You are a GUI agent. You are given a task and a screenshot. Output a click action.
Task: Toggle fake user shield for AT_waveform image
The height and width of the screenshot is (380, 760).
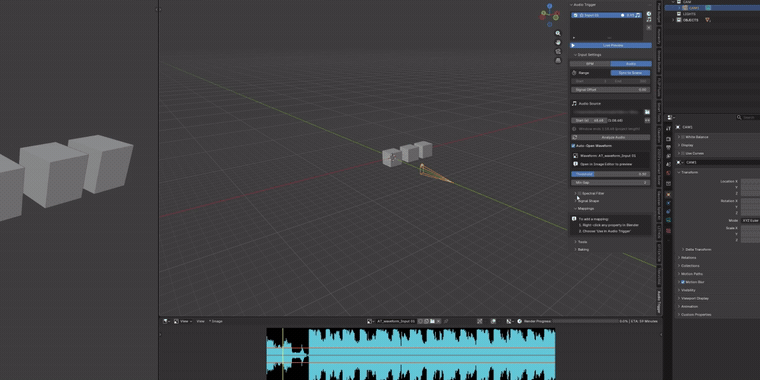point(420,321)
